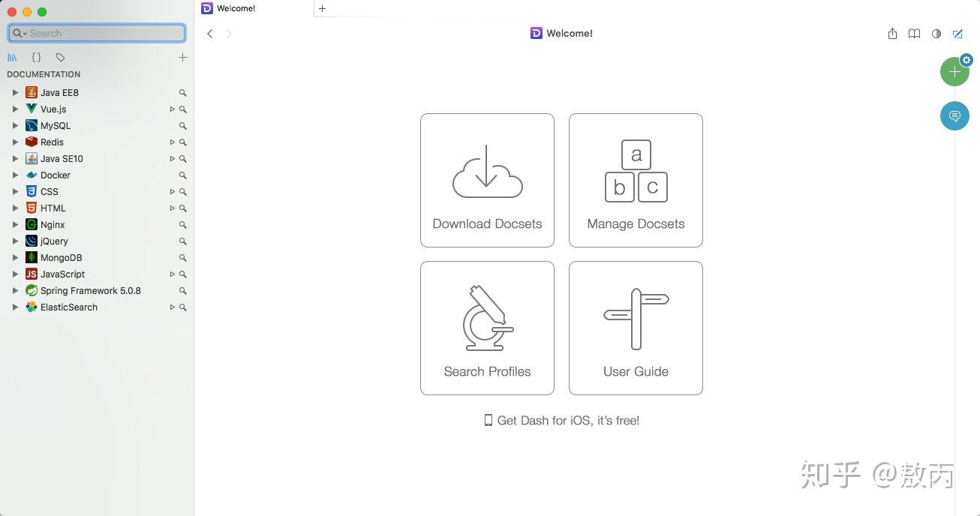Expand the MySQL docset
Screen dimensions: 980x516
[x=15, y=126]
